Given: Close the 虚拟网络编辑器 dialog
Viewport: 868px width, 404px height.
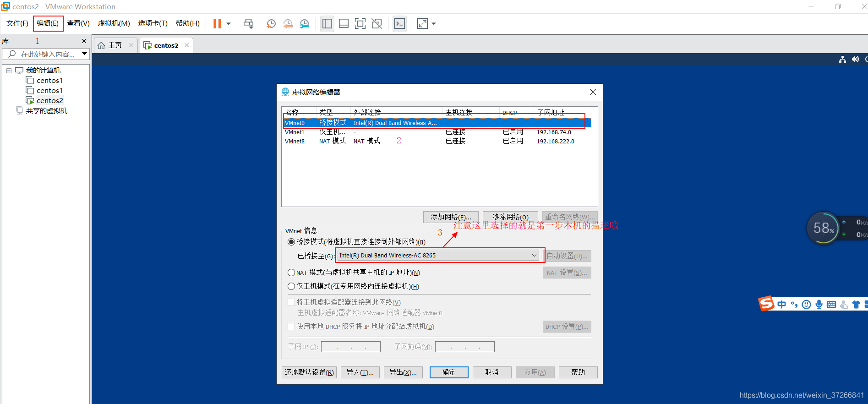Looking at the screenshot, I should 593,92.
